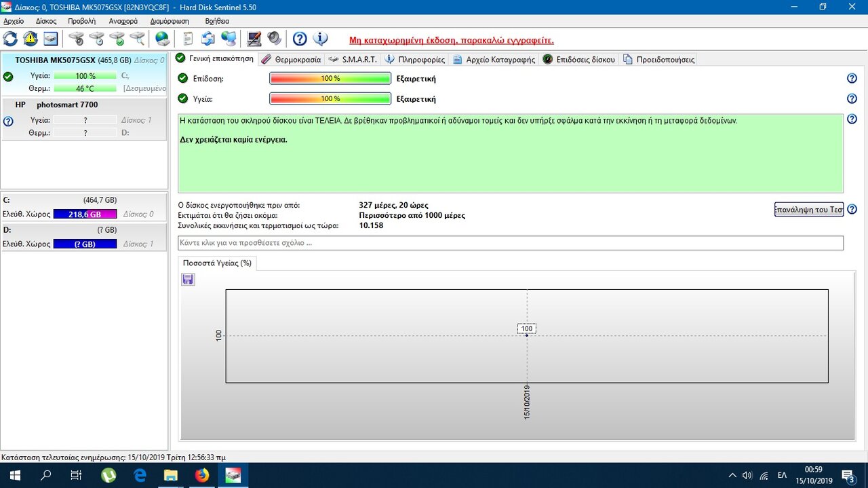Image resolution: width=868 pixels, height=488 pixels.
Task: Click the red unregistered version registration link
Action: click(452, 40)
